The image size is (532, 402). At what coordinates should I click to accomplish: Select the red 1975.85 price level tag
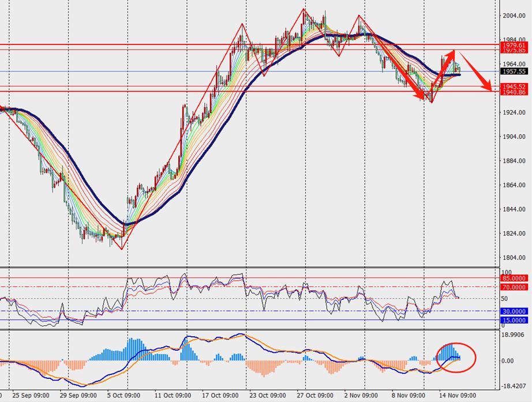(514, 50)
